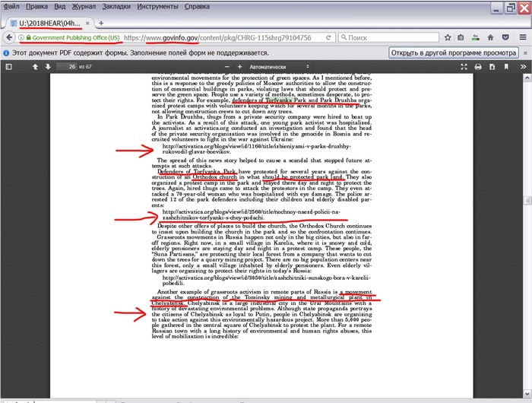
Task: Open the Инструменты menu
Action: (157, 6)
